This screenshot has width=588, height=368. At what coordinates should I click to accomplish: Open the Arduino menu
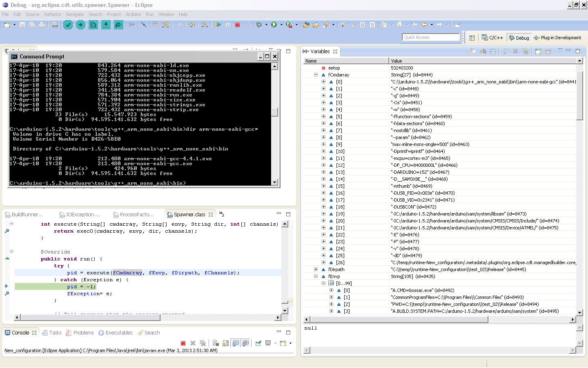pos(133,14)
